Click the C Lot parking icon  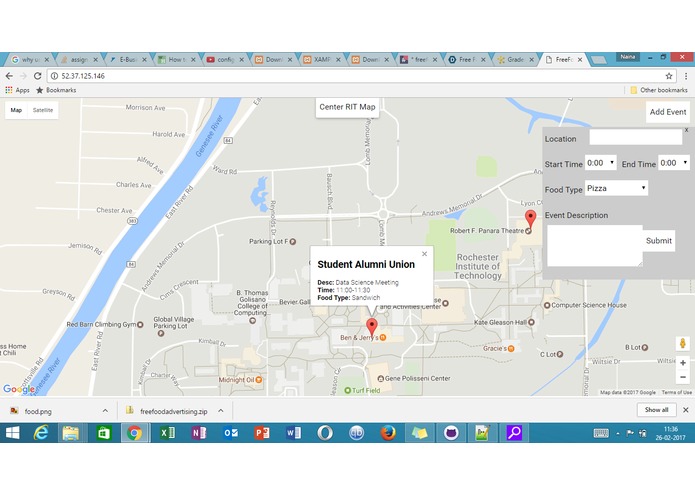[x=560, y=354]
